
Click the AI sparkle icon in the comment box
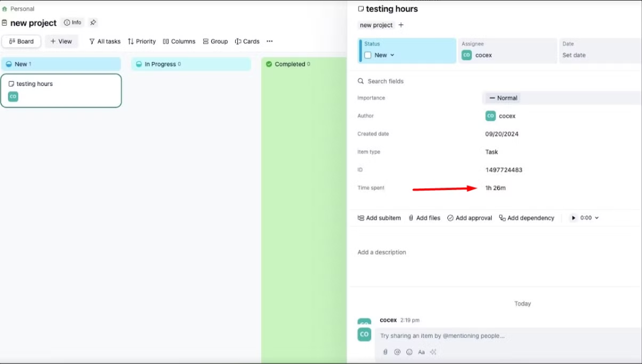pos(433,352)
